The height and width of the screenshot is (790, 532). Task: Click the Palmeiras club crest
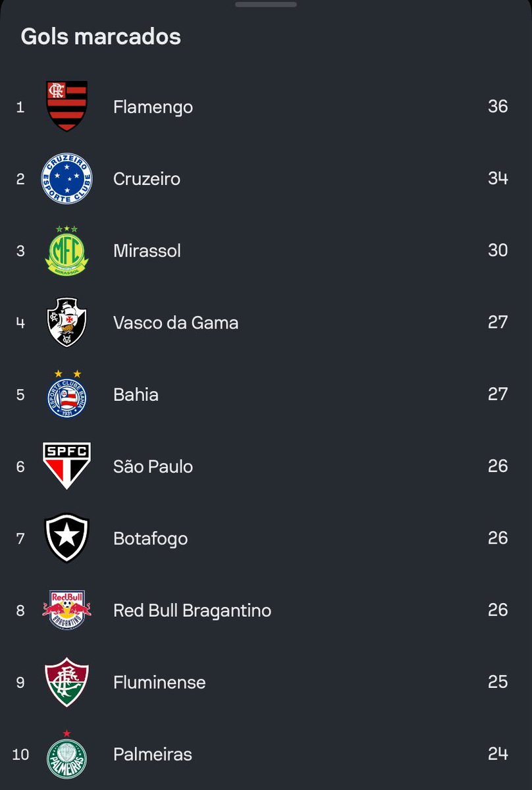(x=66, y=754)
